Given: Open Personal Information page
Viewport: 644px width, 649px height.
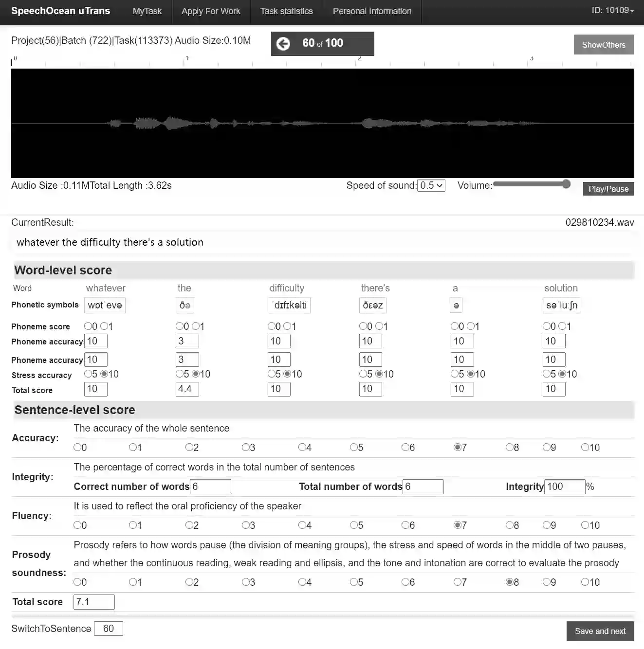Looking at the screenshot, I should pos(372,11).
